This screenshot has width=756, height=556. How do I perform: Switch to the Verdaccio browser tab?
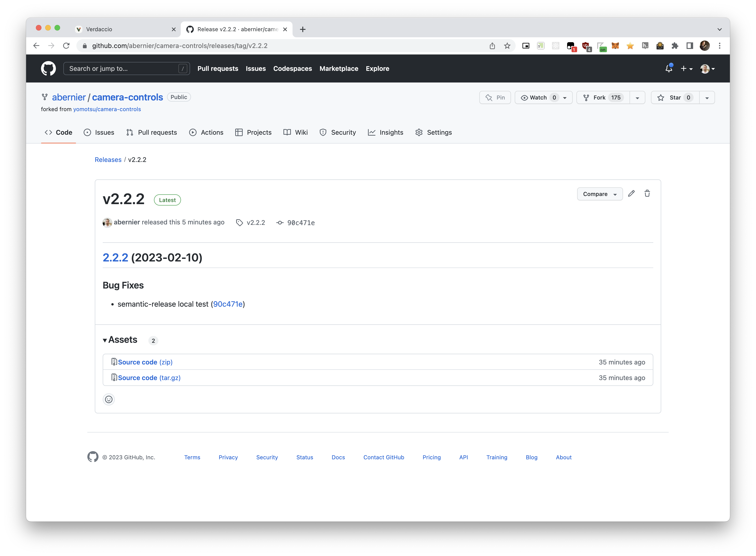click(125, 29)
